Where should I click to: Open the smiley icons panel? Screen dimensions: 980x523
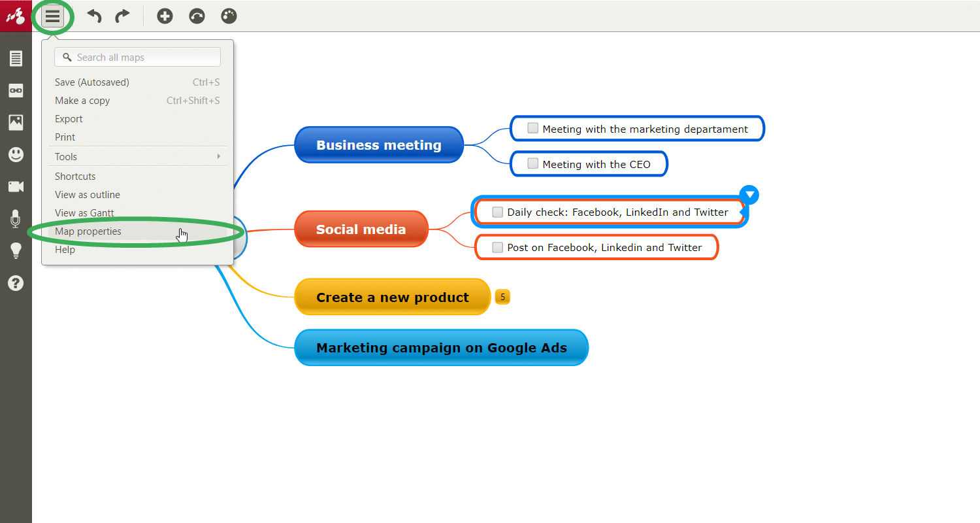pyautogui.click(x=16, y=154)
